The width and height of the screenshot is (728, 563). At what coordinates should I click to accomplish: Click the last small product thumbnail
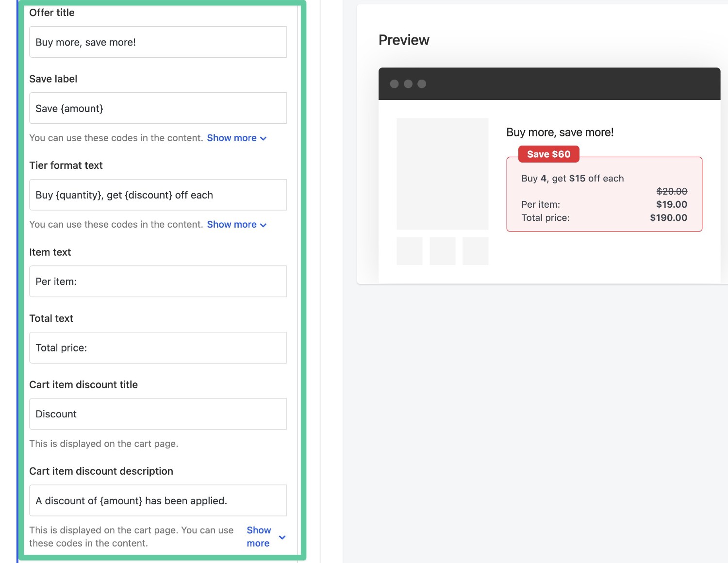click(476, 251)
